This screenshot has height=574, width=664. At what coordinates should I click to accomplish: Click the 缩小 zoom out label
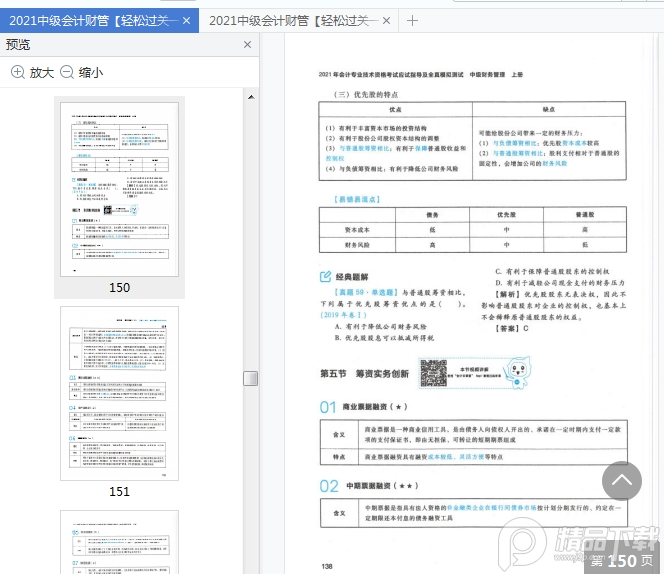pyautogui.click(x=91, y=72)
